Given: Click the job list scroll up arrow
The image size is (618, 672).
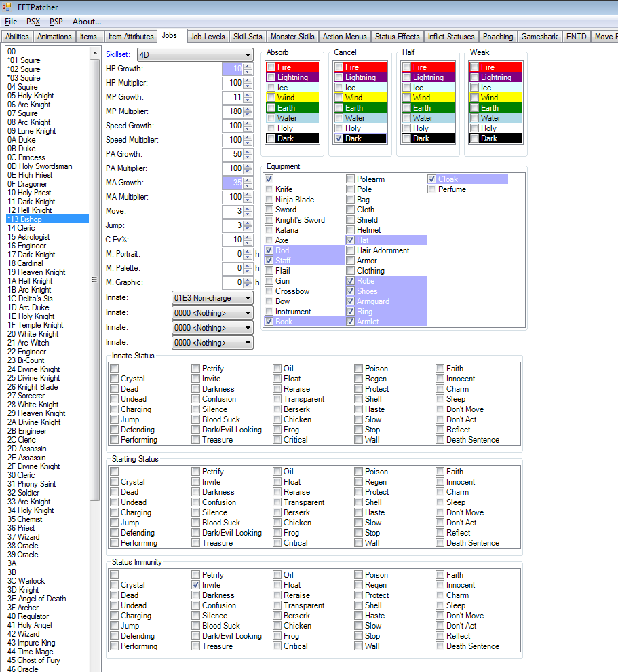Looking at the screenshot, I should [95, 53].
